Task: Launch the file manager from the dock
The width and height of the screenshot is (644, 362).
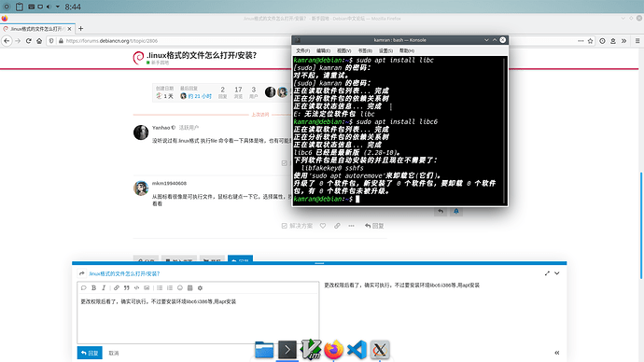Action: [264, 350]
